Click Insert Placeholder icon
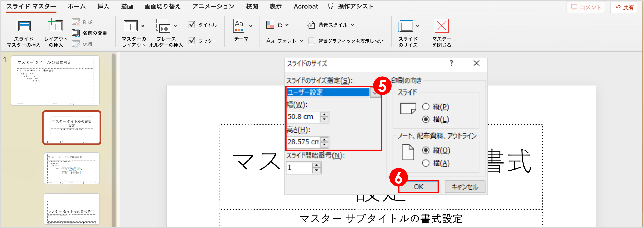The width and height of the screenshot is (644, 228). tap(163, 26)
